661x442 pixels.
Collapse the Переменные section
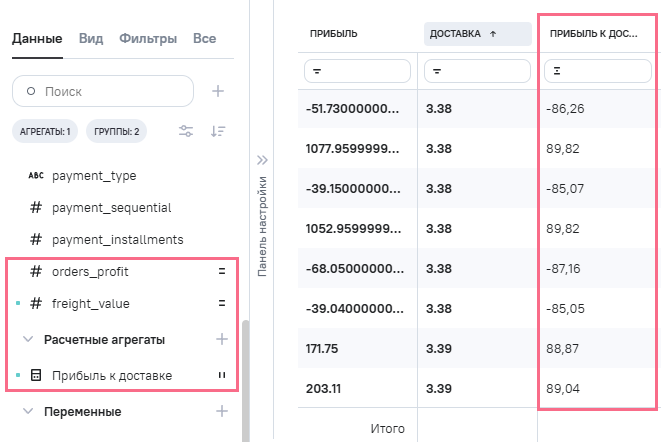28,412
